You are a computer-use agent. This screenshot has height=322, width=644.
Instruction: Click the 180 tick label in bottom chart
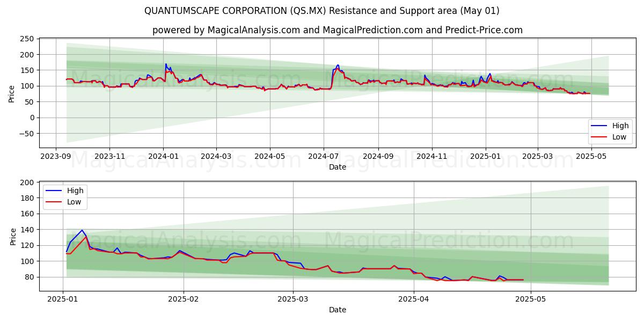tap(27, 198)
